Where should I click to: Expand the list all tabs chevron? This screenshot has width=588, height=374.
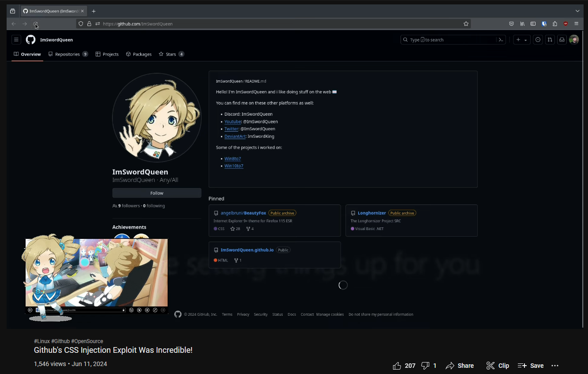(x=577, y=11)
